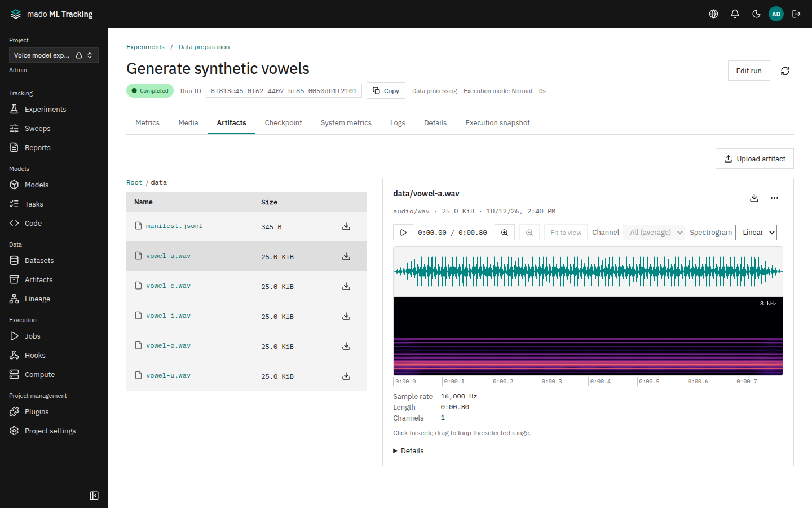
Task: Toggle dark mode moon icon
Action: 756,14
